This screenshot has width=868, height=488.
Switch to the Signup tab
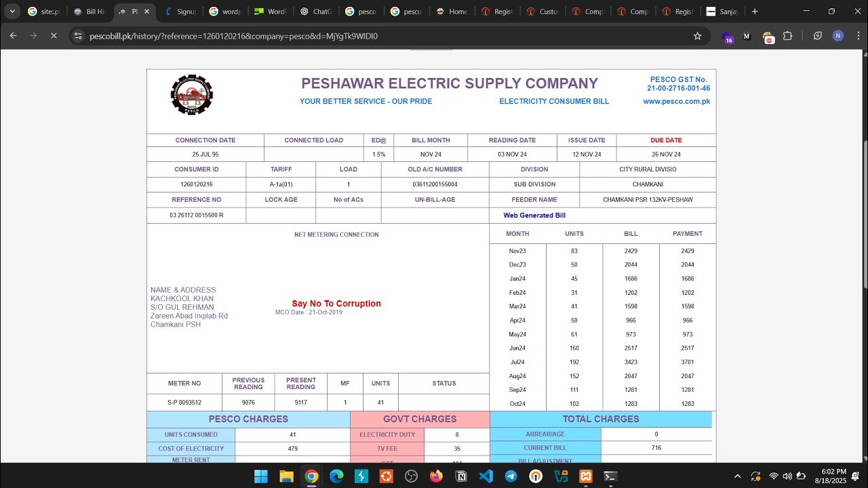(x=180, y=12)
